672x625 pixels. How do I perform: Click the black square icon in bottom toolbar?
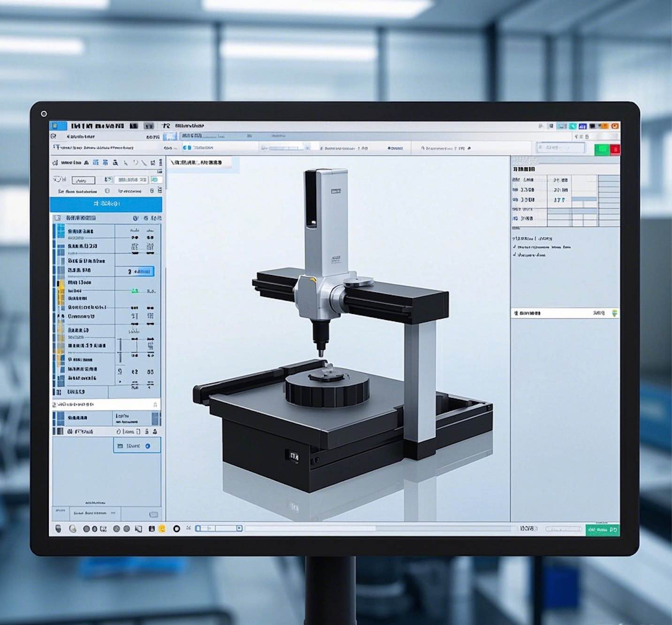(152, 529)
